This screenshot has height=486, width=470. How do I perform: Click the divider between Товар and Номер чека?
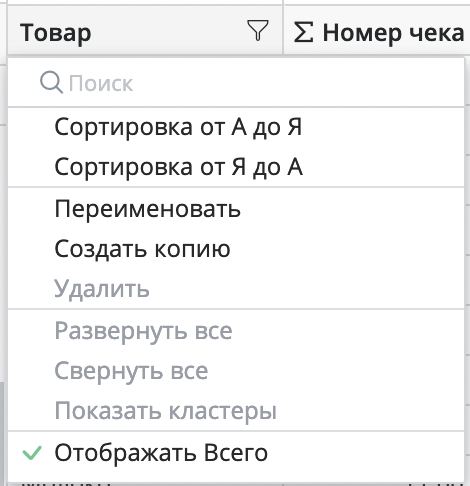point(283,30)
